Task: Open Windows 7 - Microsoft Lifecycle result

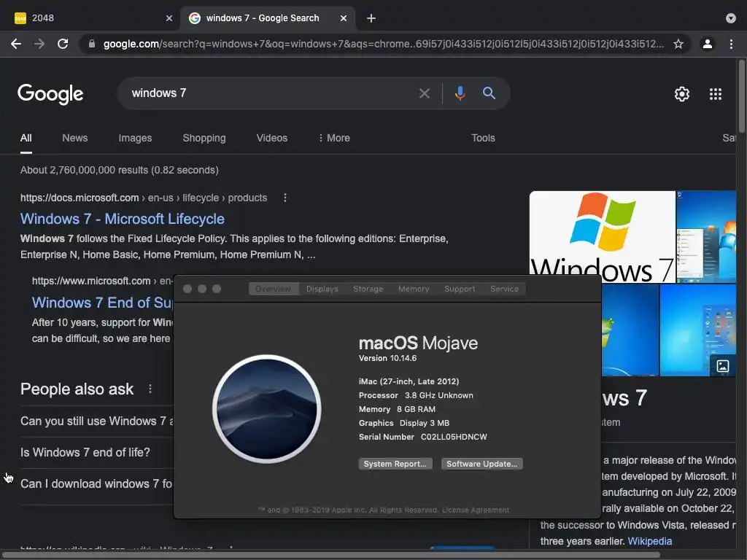Action: pyautogui.click(x=123, y=219)
